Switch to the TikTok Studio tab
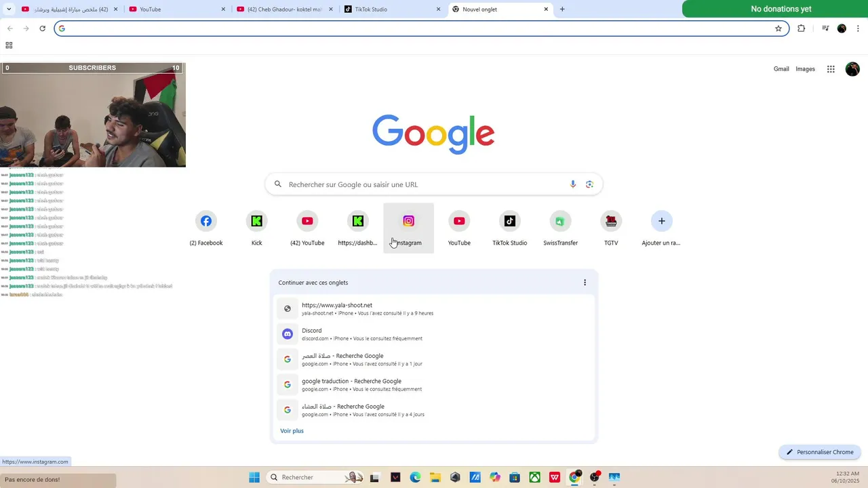Viewport: 868px width, 488px height. [393, 9]
